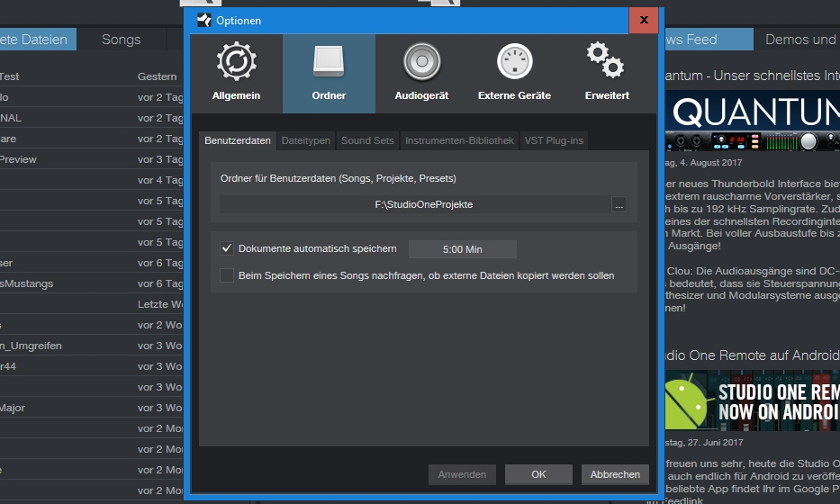The image size is (840, 504).
Task: Click the Gestern date entry in file list
Action: pos(157,76)
